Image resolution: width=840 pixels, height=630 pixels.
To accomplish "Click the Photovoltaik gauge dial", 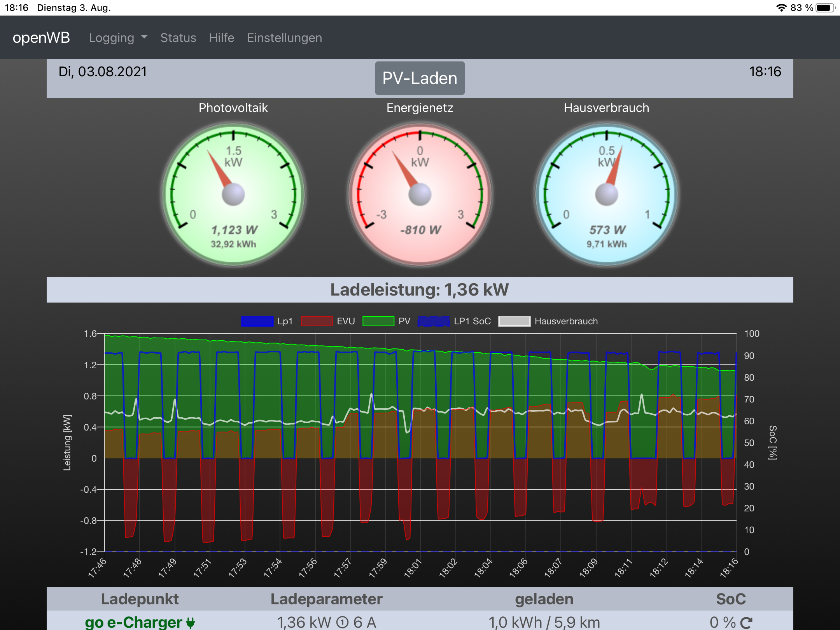I will pos(233,194).
